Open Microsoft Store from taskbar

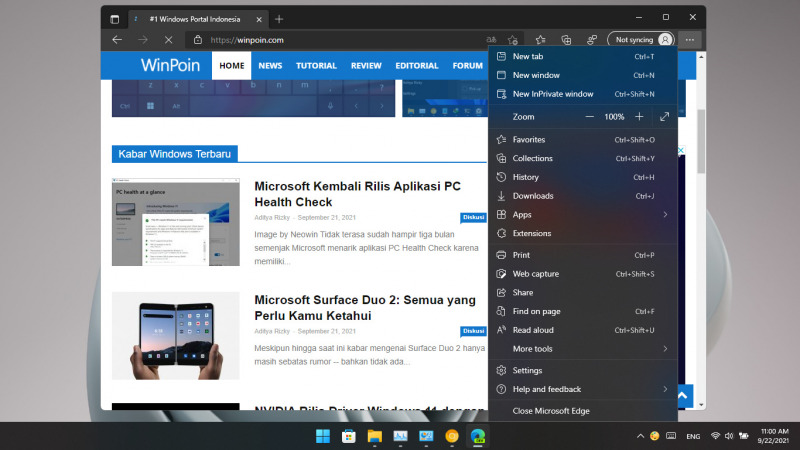[349, 436]
